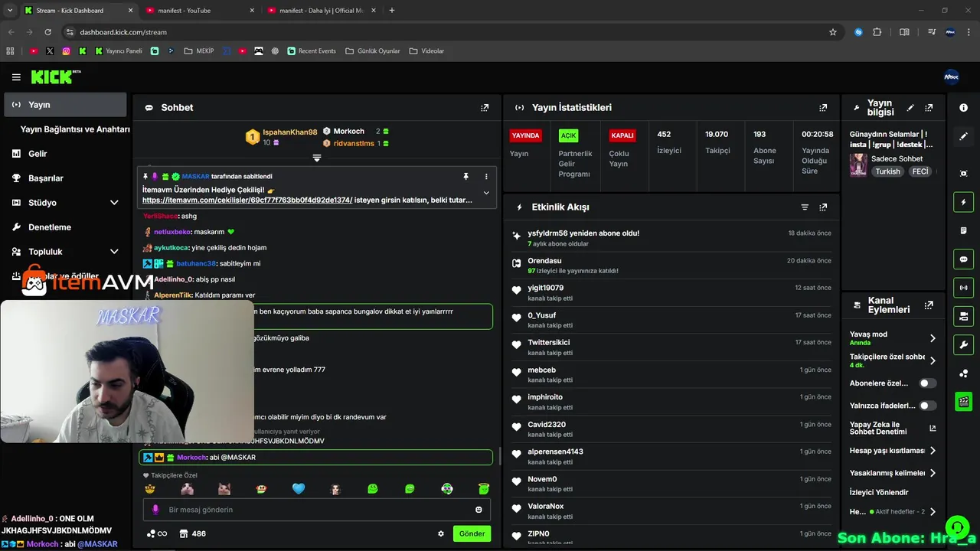Pop out the Etkinlik Akışı panel
Image resolution: width=980 pixels, height=551 pixels.
click(823, 207)
